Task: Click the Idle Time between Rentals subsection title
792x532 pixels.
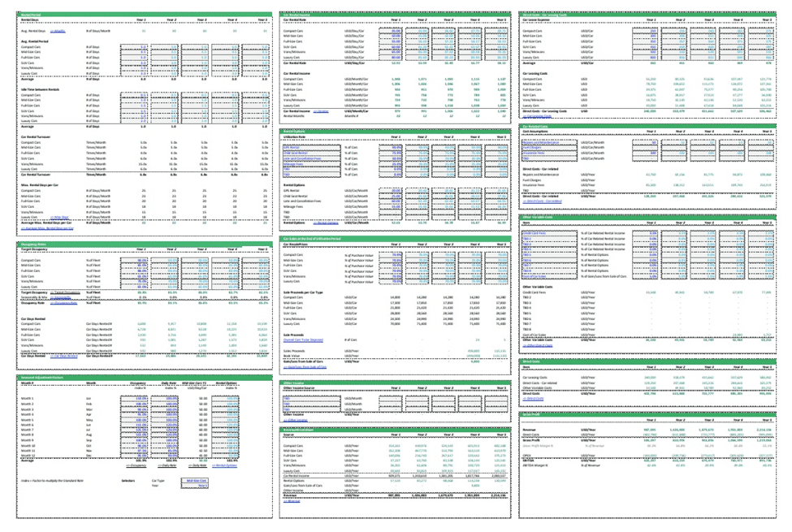Action: pos(40,89)
